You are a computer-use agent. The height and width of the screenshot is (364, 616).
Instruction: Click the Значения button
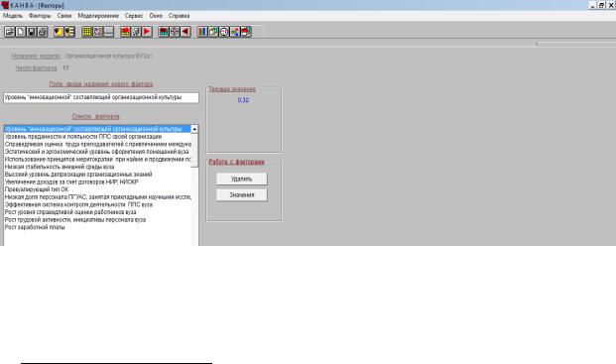242,195
